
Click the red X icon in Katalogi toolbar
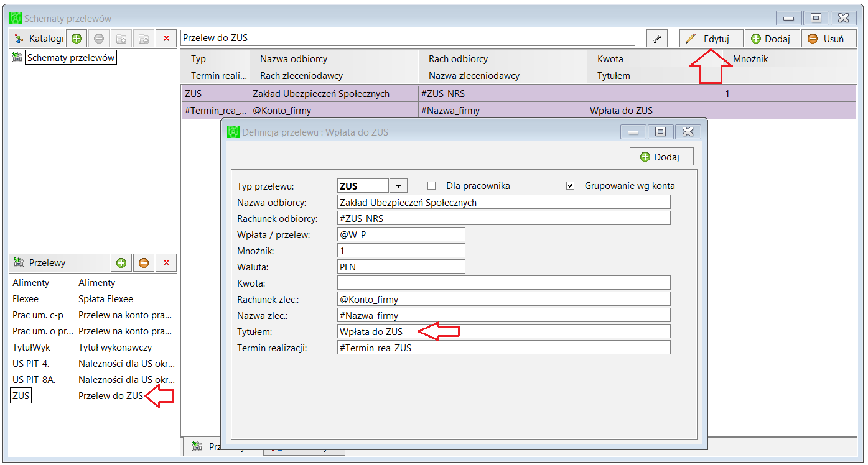(166, 39)
